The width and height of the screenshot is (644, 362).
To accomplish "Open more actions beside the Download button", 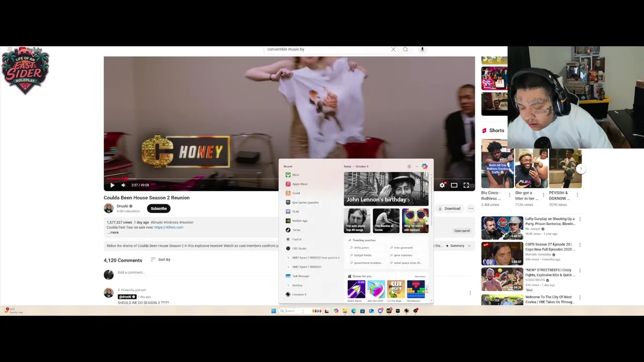I will (x=470, y=209).
